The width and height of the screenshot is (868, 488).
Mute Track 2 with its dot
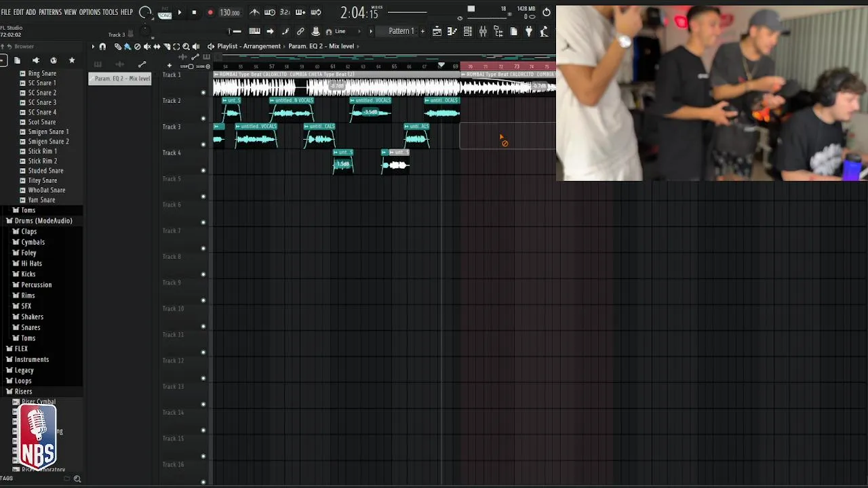203,118
